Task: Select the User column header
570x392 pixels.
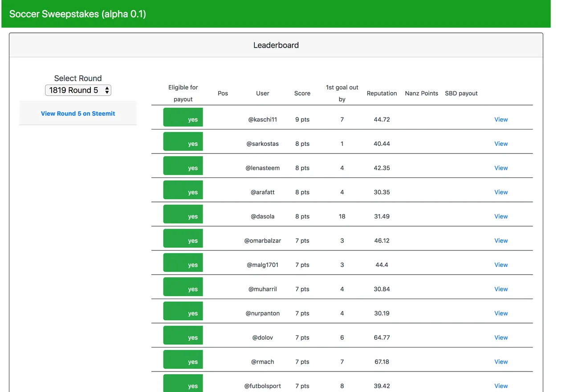Action: click(263, 93)
